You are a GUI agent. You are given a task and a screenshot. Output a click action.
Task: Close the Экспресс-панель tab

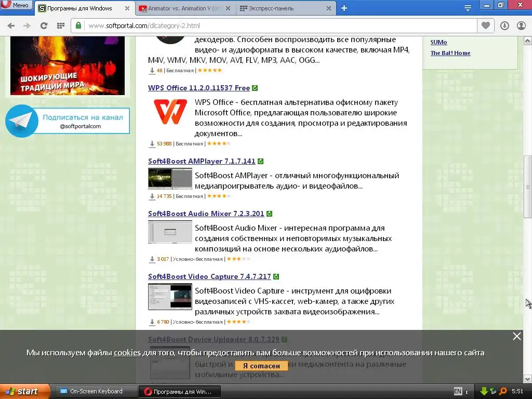pos(329,8)
